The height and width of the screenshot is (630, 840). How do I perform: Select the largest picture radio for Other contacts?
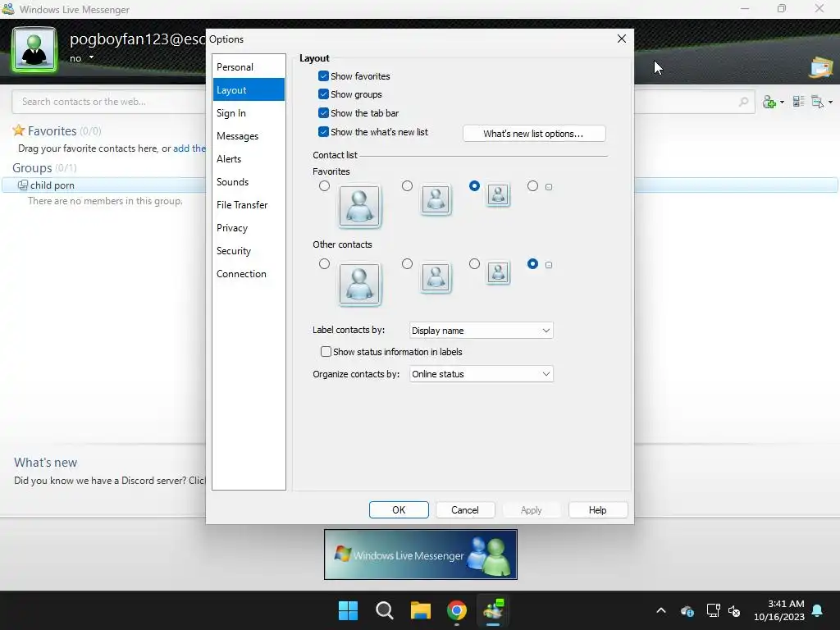point(324,263)
